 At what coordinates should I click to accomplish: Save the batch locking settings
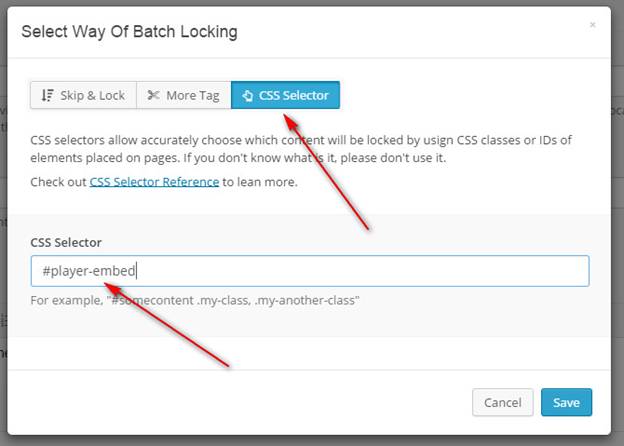point(566,402)
